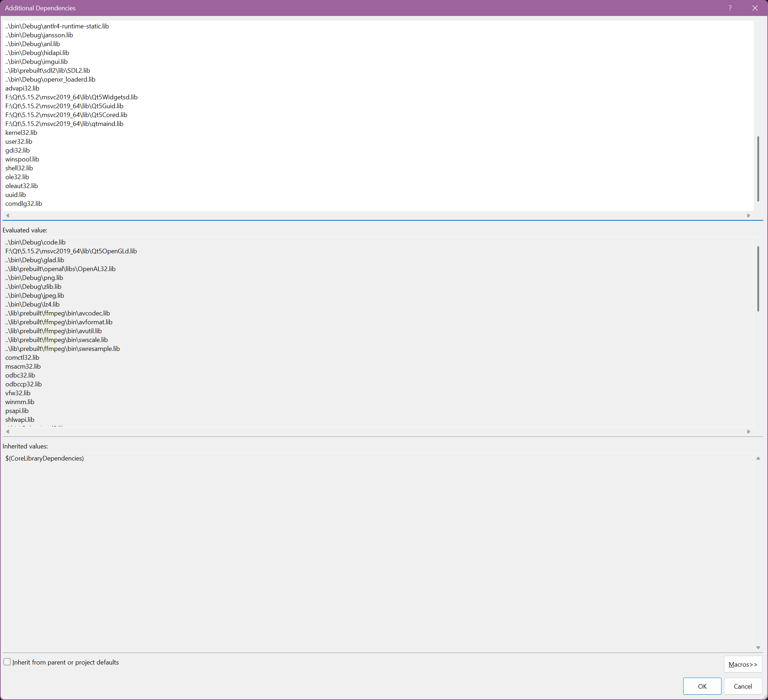Image resolution: width=768 pixels, height=700 pixels.
Task: Click avutil.lib in Evaluated value
Action: tap(54, 331)
